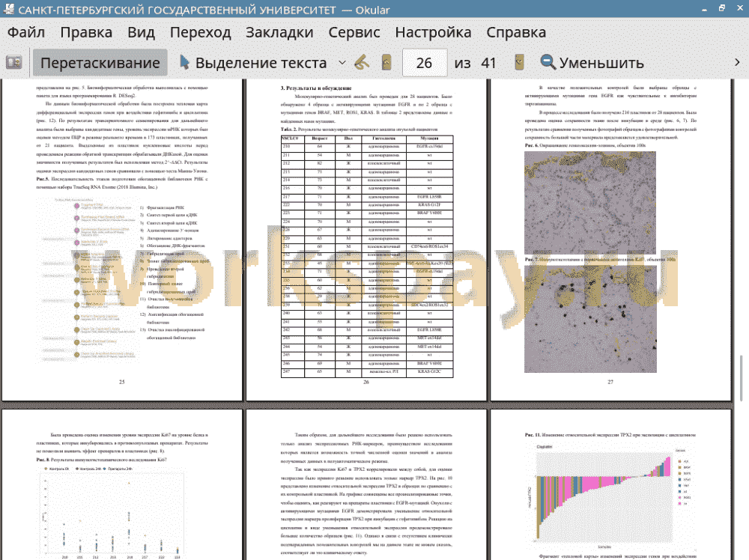The height and width of the screenshot is (560, 749).
Task: Open the Справка menu
Action: click(x=516, y=32)
